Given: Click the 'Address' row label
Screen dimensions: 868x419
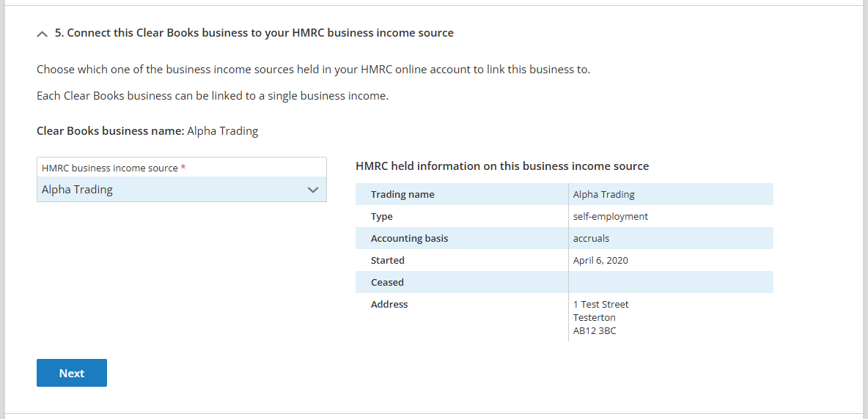Looking at the screenshot, I should (x=389, y=304).
